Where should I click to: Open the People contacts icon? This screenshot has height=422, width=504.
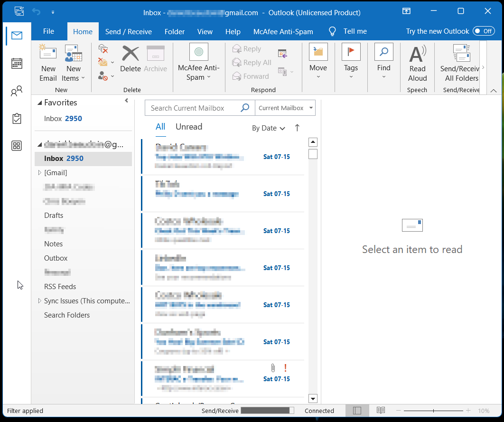tap(17, 91)
